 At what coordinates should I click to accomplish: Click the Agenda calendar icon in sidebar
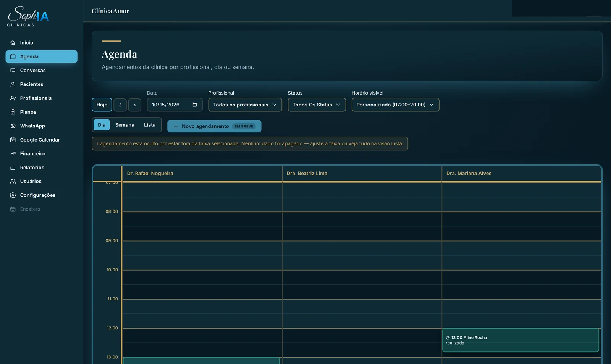coord(13,56)
